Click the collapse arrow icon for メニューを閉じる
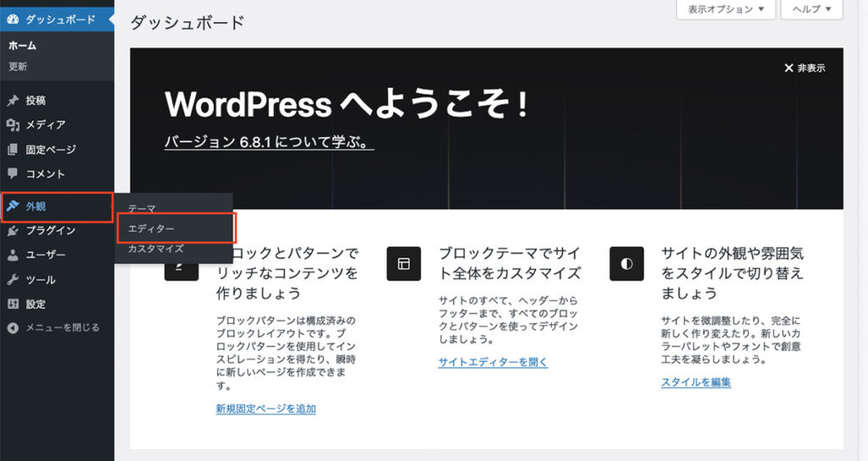The width and height of the screenshot is (868, 461). tap(13, 328)
